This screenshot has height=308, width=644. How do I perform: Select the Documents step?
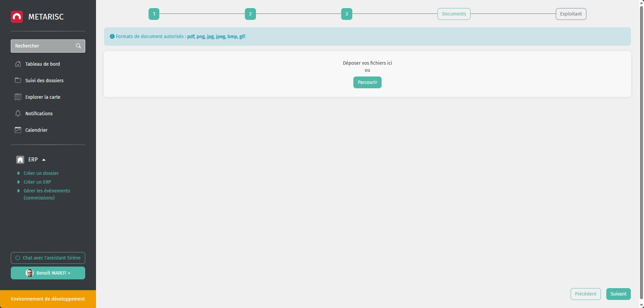tap(454, 14)
